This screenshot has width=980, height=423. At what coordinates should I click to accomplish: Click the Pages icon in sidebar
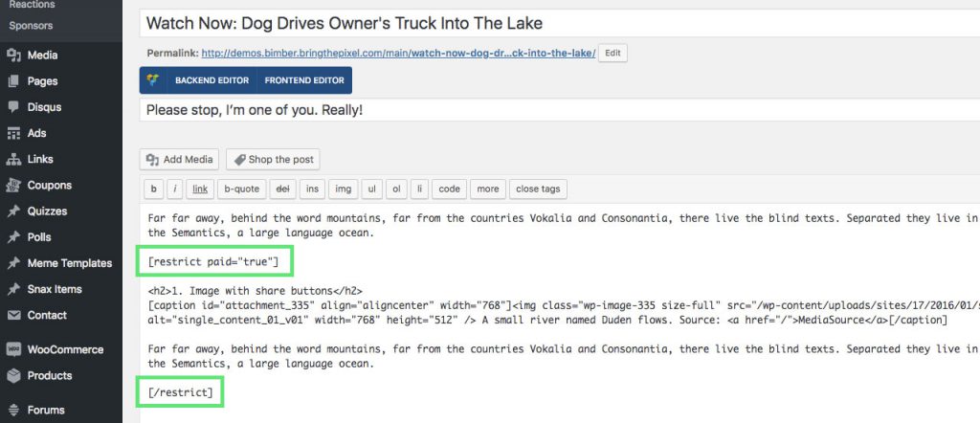tap(13, 81)
